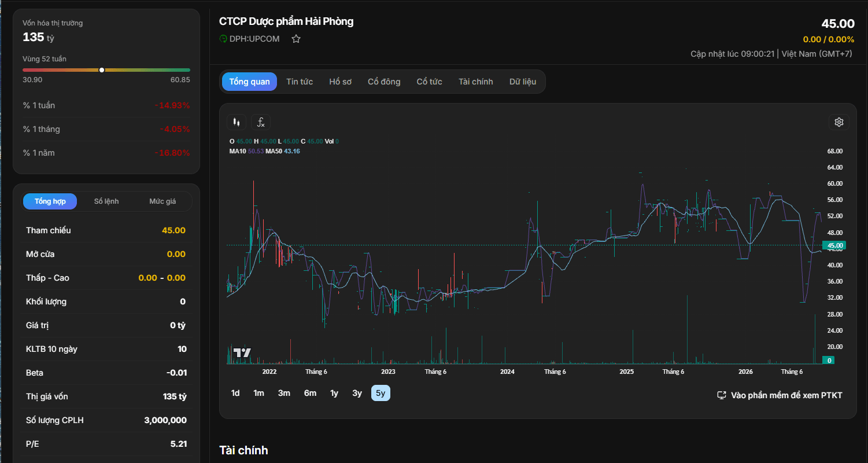Click the green volume 0 axis label
The height and width of the screenshot is (463, 868).
[830, 360]
